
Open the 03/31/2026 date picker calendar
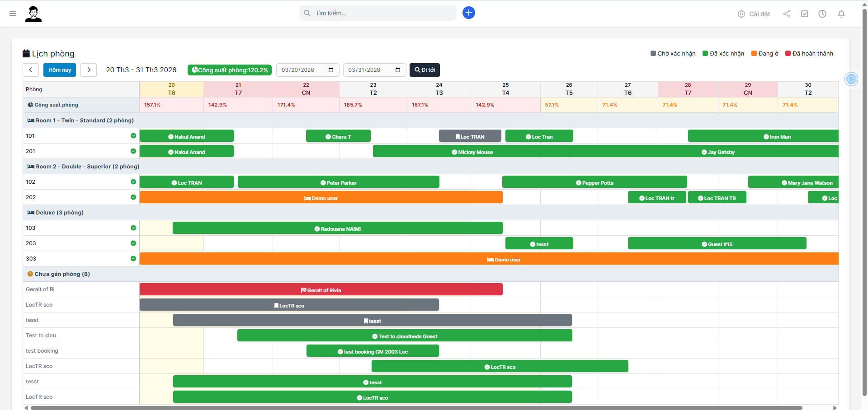(397, 70)
